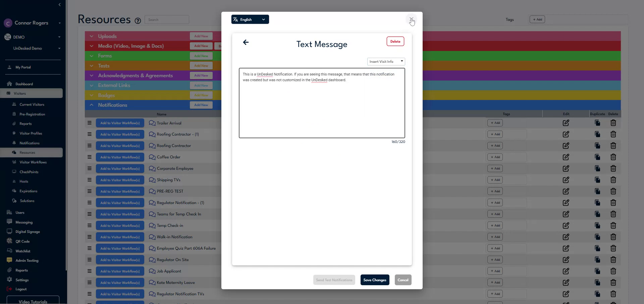The image size is (644, 304).
Task: Click the back arrow in the Text Message modal
Action: pyautogui.click(x=246, y=42)
